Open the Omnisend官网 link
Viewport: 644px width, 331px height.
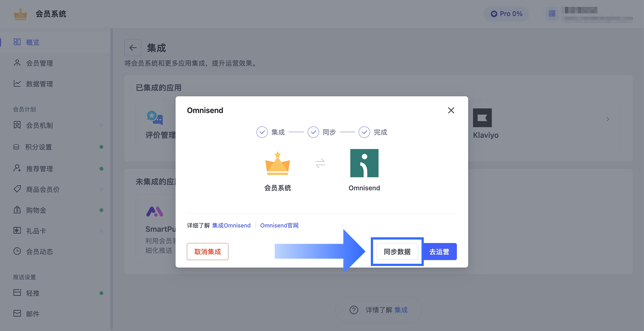pos(279,226)
